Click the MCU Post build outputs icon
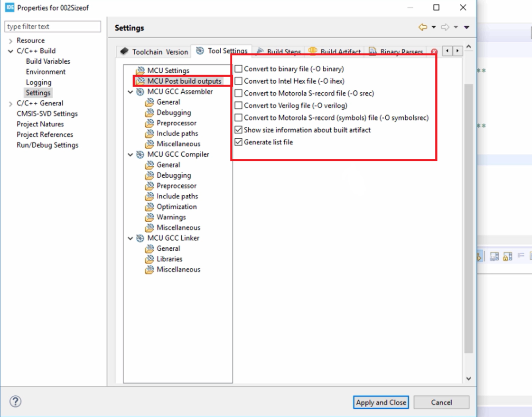The width and height of the screenshot is (532, 417). coord(141,81)
